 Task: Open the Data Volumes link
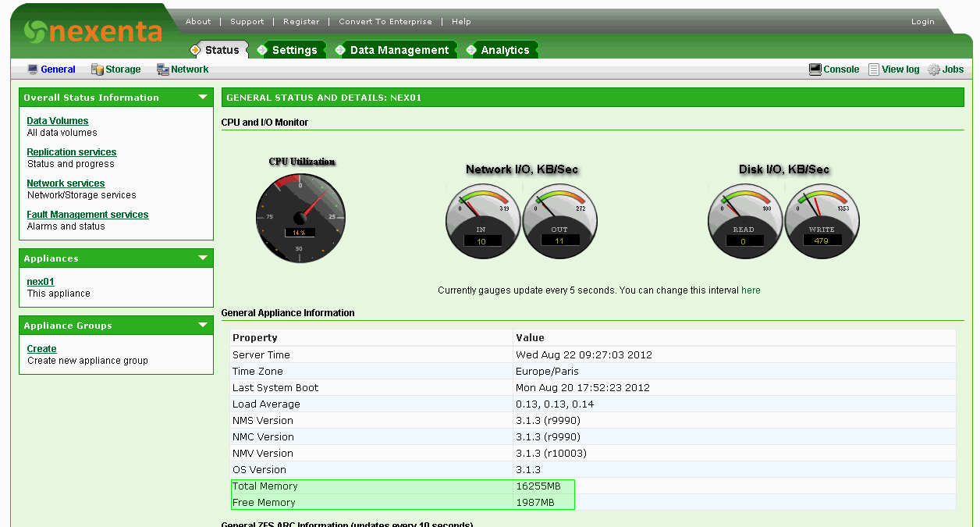click(58, 121)
